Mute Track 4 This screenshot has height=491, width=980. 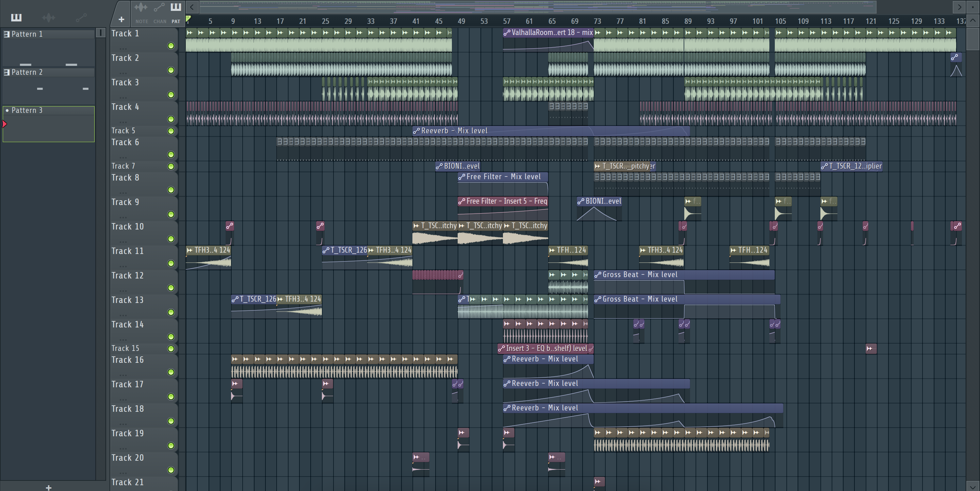pyautogui.click(x=171, y=119)
